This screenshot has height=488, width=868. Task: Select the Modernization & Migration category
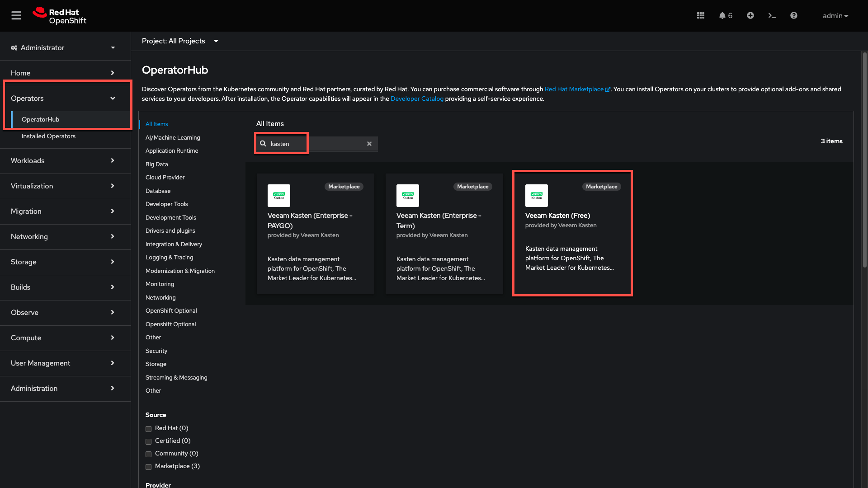tap(180, 271)
